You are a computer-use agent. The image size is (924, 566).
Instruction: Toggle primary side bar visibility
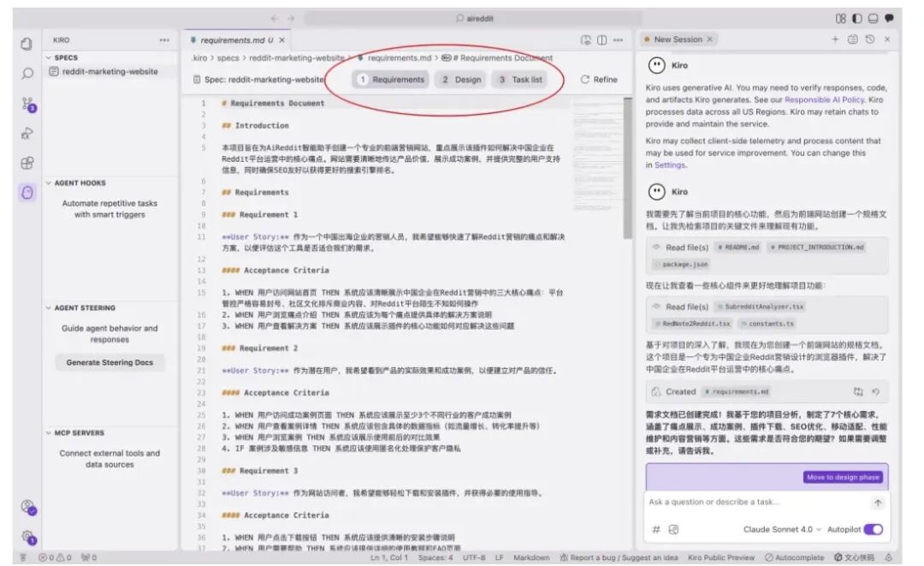856,19
